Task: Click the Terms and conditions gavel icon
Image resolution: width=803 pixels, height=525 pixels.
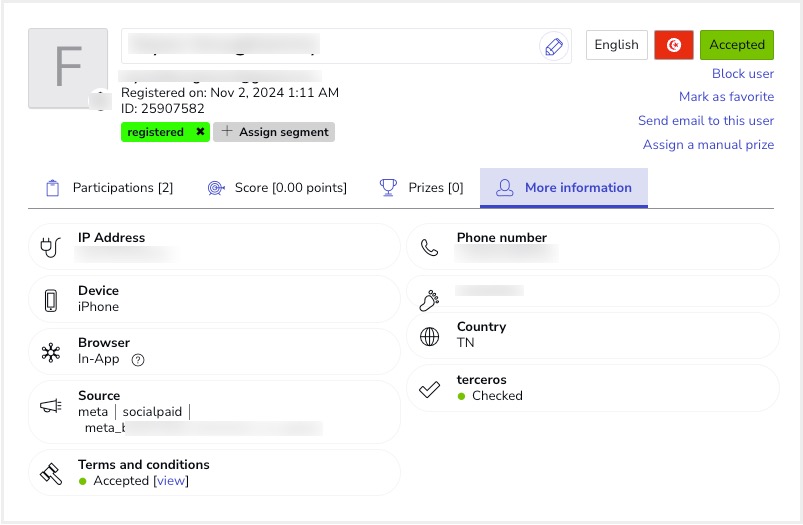Action: coord(51,474)
